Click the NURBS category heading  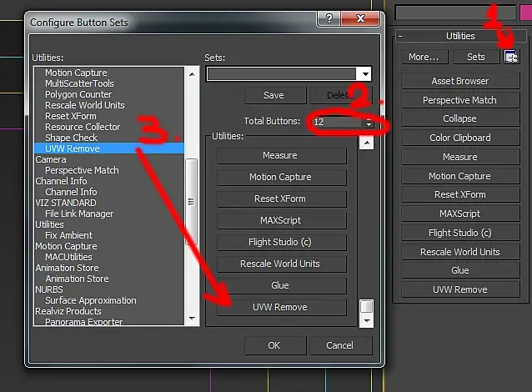tap(49, 290)
